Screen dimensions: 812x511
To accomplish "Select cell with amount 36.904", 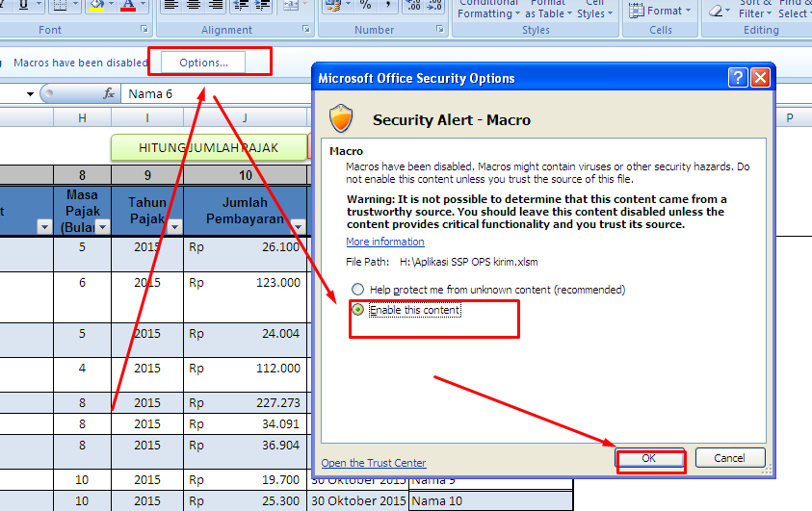I will (246, 451).
